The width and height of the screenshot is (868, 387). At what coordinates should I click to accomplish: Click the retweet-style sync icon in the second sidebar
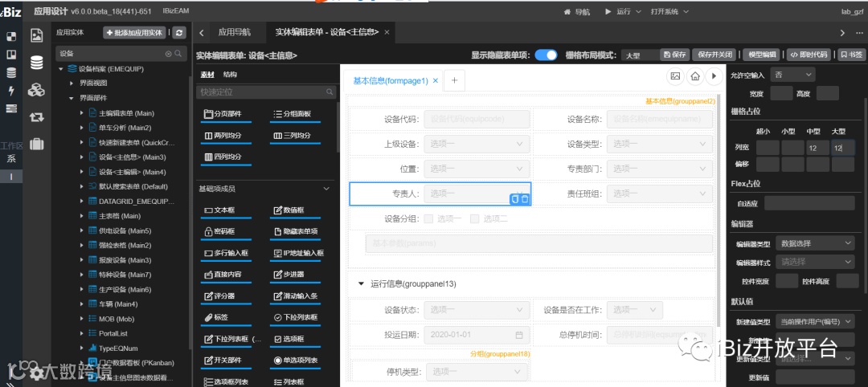(x=36, y=117)
